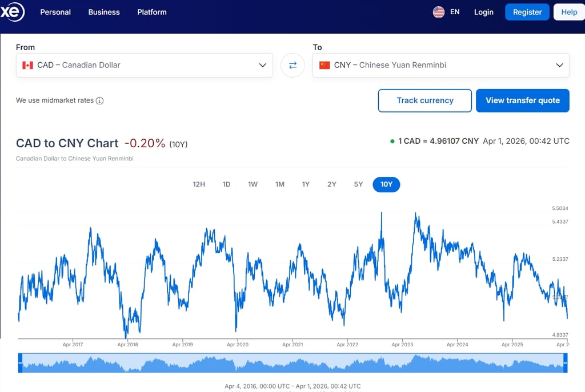This screenshot has width=585, height=392.
Task: Click the left handle of range navigator
Action: pyautogui.click(x=20, y=363)
